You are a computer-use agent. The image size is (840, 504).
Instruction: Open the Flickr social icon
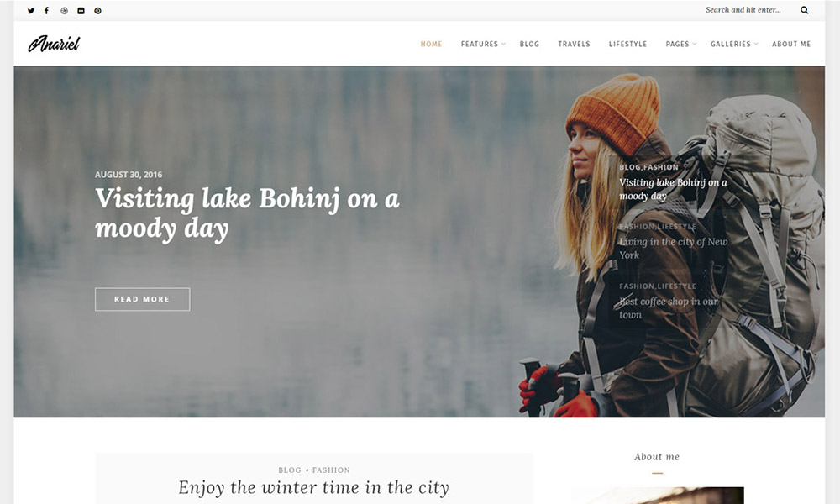click(x=81, y=11)
